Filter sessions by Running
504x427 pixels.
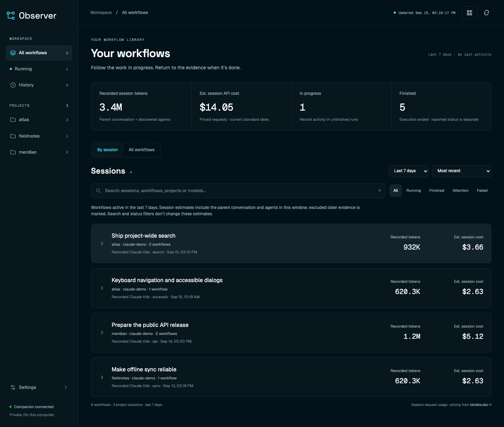point(414,191)
